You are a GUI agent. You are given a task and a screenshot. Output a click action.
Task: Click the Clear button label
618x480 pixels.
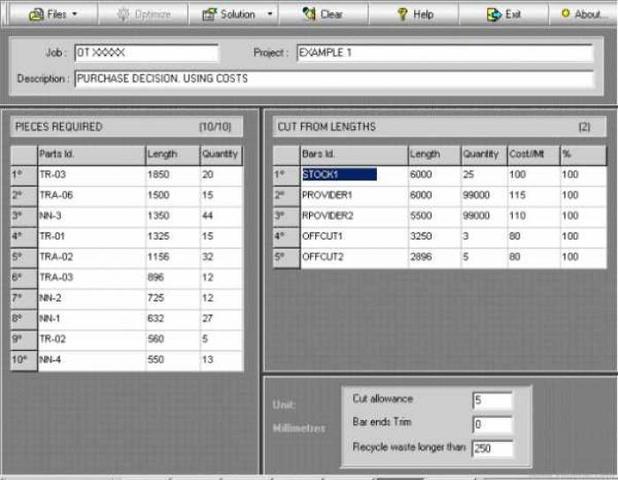tap(331, 15)
